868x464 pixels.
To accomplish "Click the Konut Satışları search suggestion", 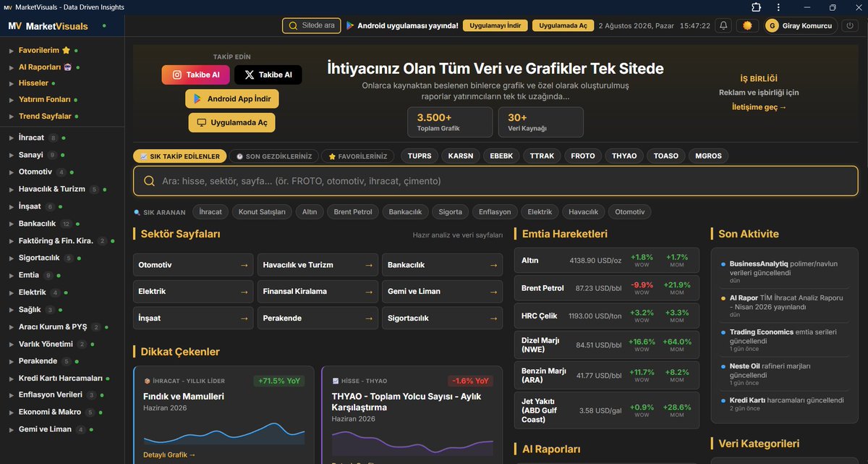I will [x=262, y=212].
